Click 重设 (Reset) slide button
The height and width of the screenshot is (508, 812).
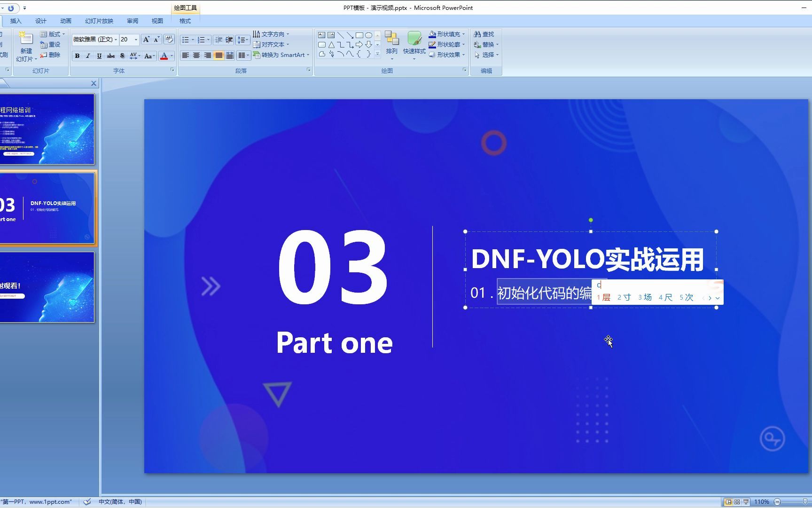[x=50, y=44]
